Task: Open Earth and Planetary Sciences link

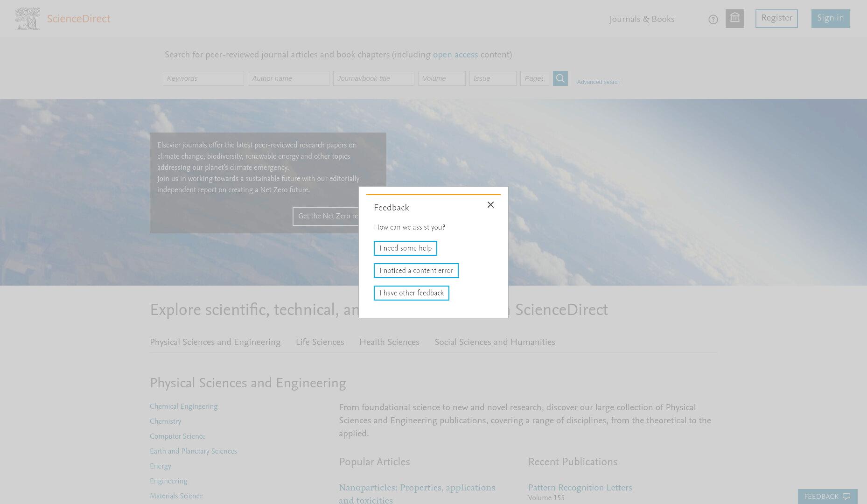Action: [193, 452]
